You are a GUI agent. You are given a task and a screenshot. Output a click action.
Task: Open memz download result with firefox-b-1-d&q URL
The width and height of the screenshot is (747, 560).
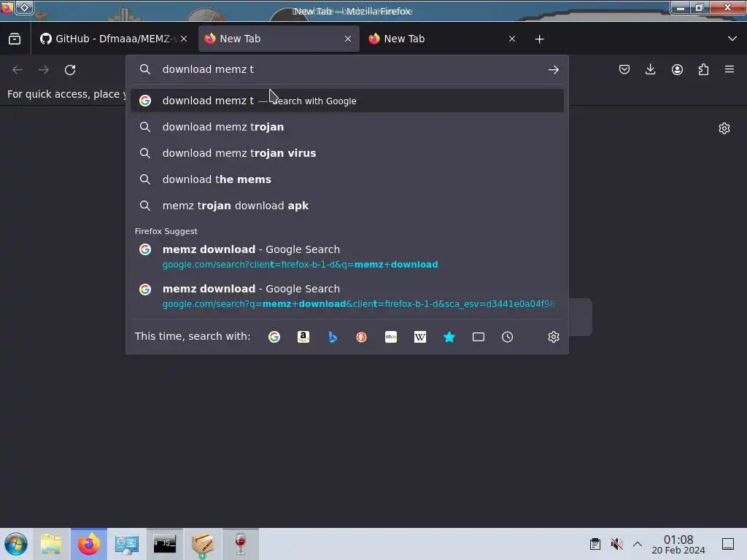point(347,257)
